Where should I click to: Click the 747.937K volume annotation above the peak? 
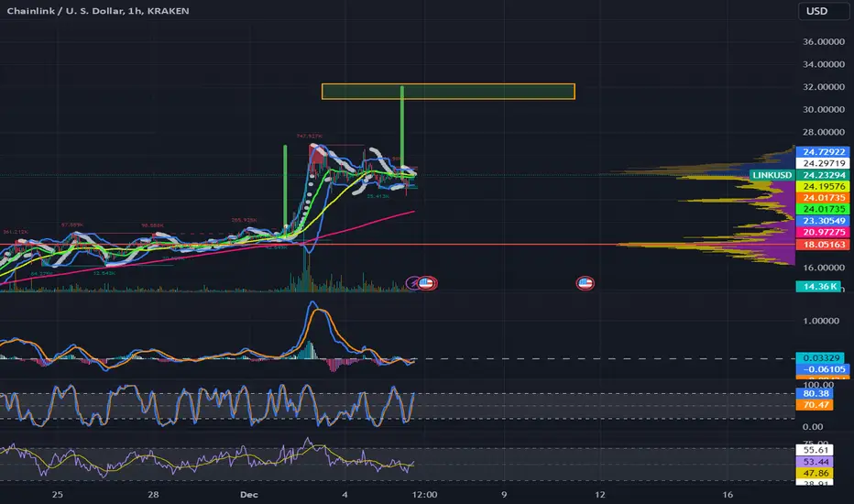coord(310,137)
